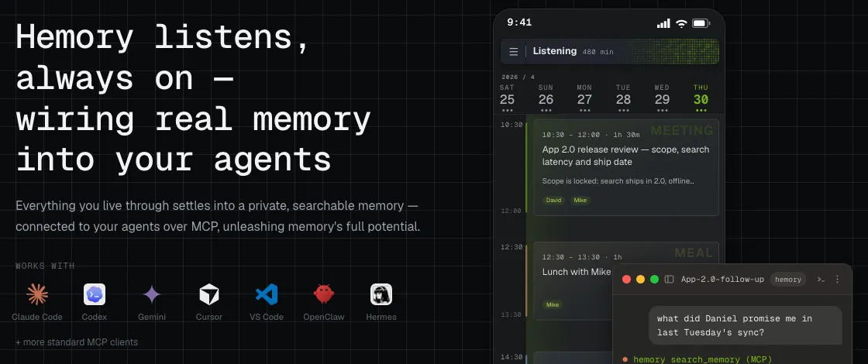Image resolution: width=868 pixels, height=364 pixels.
Task: Click the 'what did Daniel promise me' chat bubble
Action: 746,325
